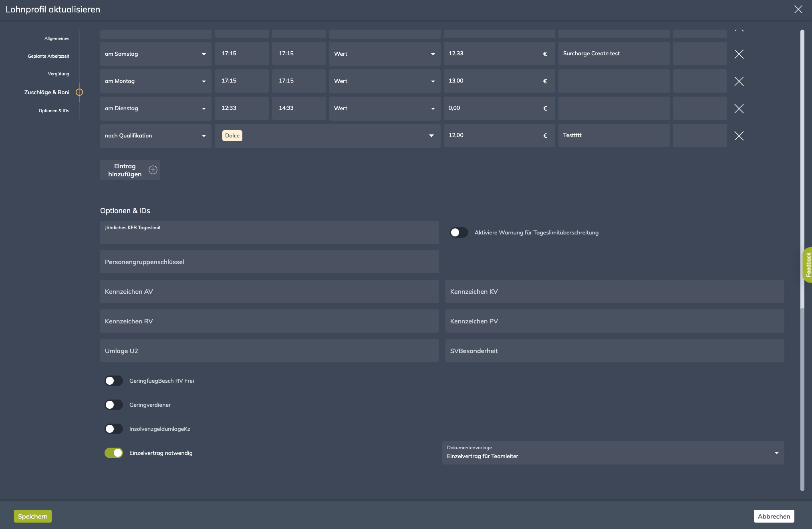Viewport: 812px width, 529px height.
Task: Click the orange Zuschläge & Boni indicator circle
Action: [79, 92]
